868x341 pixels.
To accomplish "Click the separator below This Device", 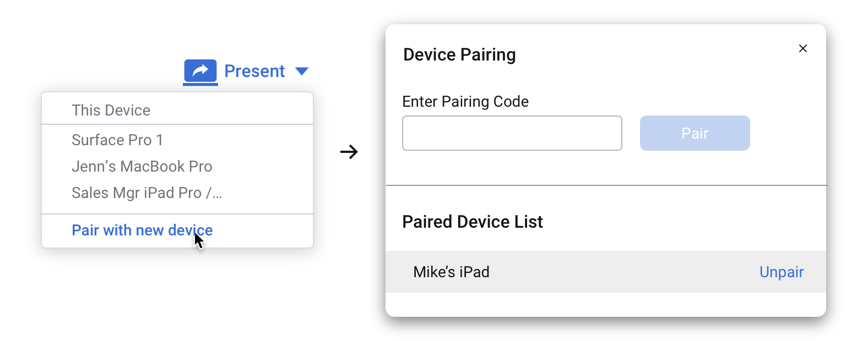I will pos(177,125).
